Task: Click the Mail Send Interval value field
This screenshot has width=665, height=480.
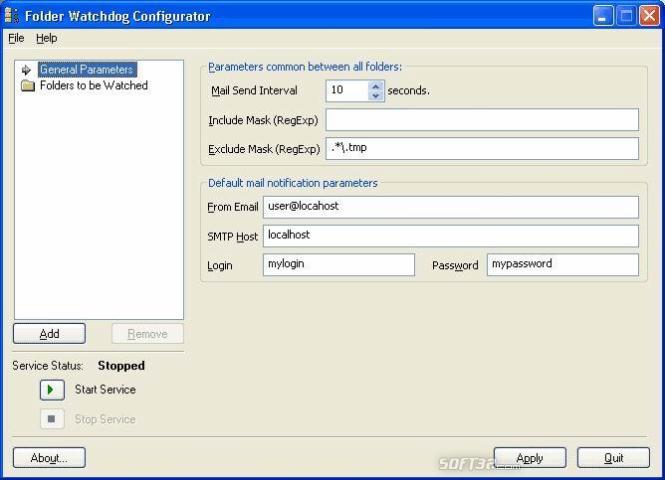Action: [x=347, y=90]
